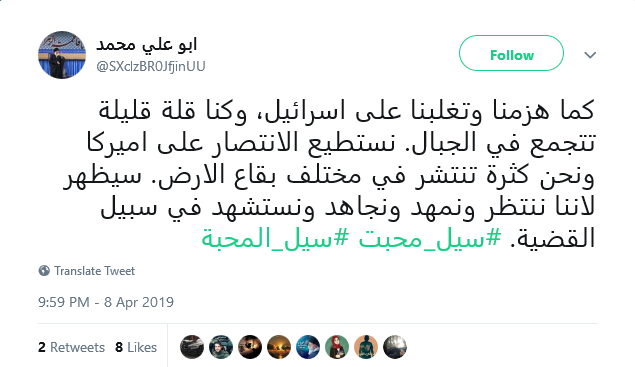Click the tweet author's profile picture
Image resolution: width=635 pixels, height=367 pixels.
tap(62, 55)
